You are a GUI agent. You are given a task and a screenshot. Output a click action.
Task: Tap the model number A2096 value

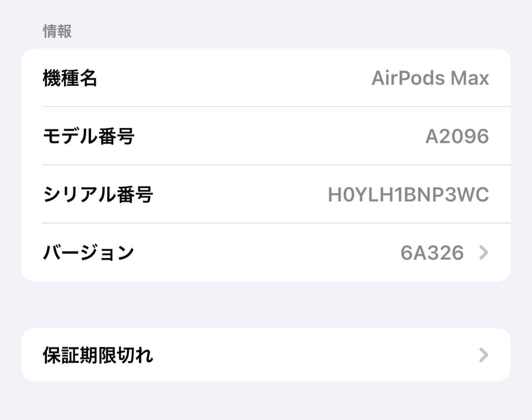tap(457, 136)
